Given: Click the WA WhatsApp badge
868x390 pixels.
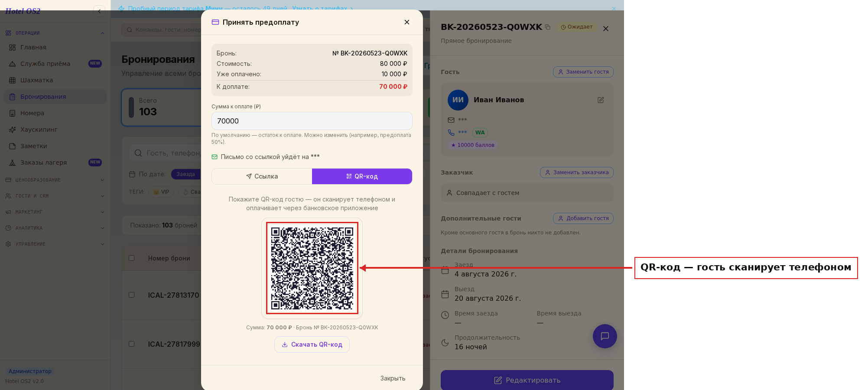Looking at the screenshot, I should [480, 133].
